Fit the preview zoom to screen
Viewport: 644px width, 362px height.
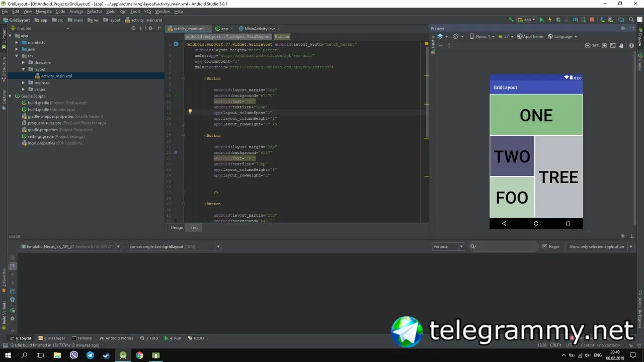point(613,45)
